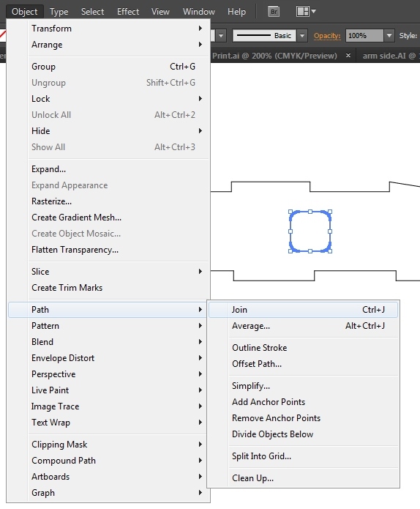The image size is (420, 509).
Task: Expand the Compound Path submenu
Action: 108,461
